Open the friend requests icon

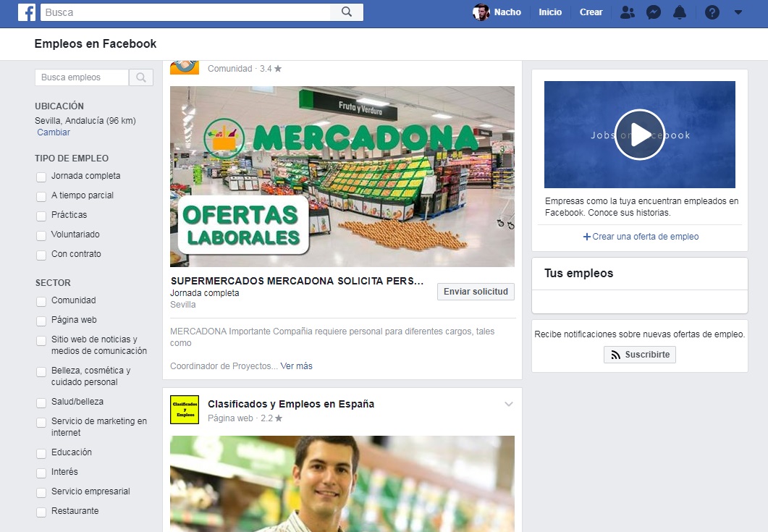pos(628,12)
